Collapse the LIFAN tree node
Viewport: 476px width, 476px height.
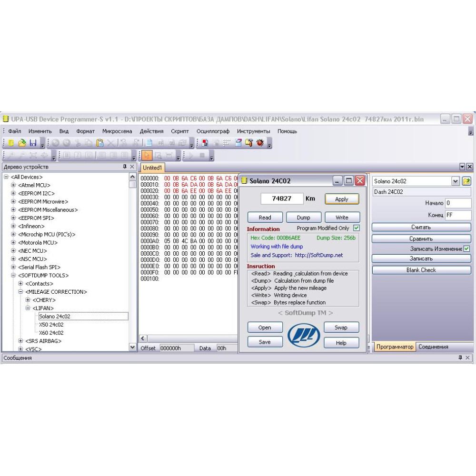28,308
